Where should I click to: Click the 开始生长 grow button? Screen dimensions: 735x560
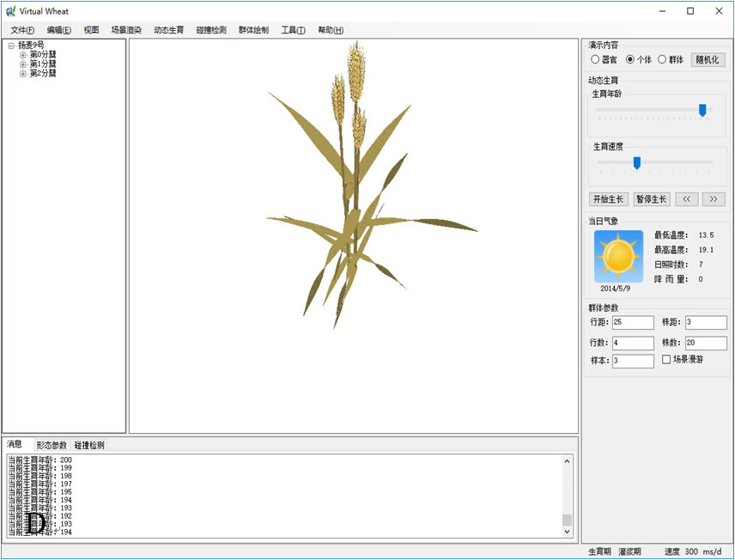point(608,198)
